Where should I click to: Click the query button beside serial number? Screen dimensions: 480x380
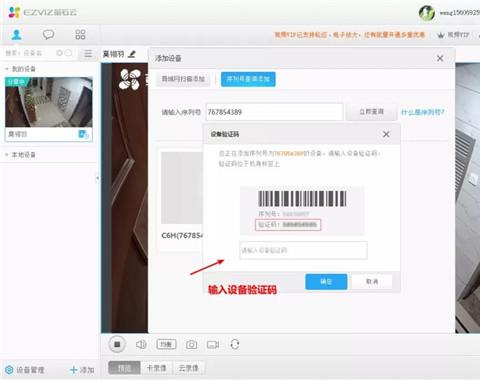371,112
